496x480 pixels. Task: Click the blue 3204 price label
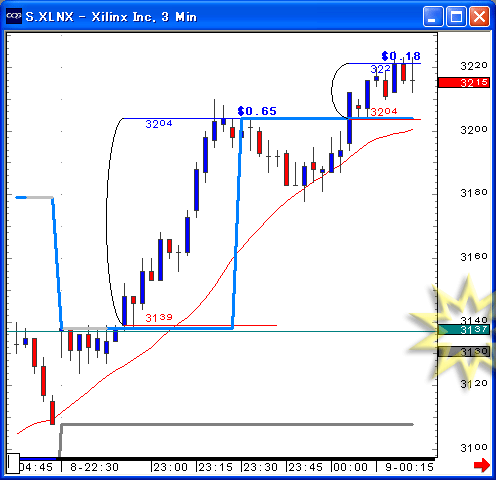coord(159,124)
